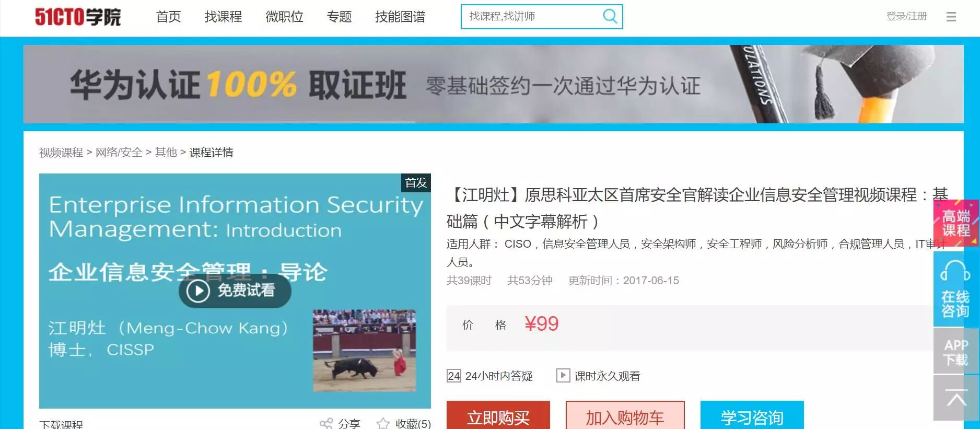The image size is (980, 429).
Task: Click the APP下载 sidebar button
Action: click(x=955, y=351)
